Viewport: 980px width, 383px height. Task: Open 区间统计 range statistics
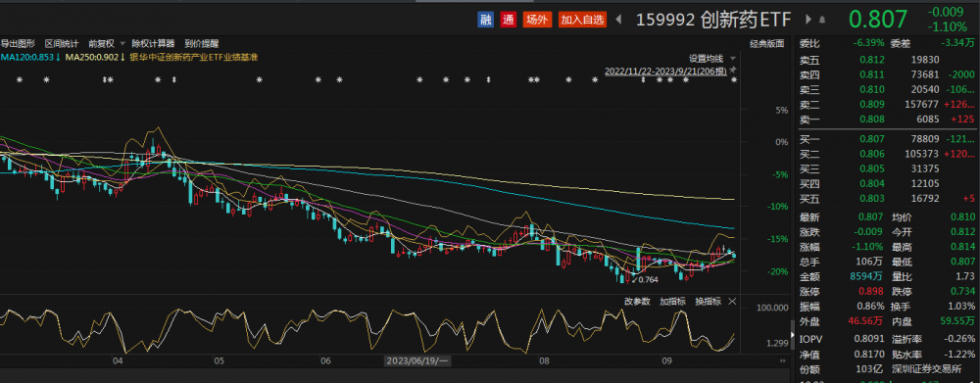(x=62, y=44)
